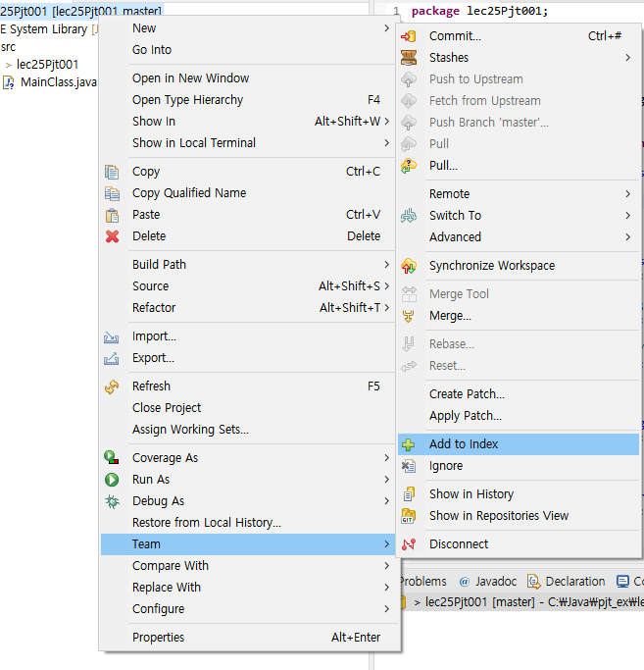Click the Stashes icon

(x=409, y=58)
